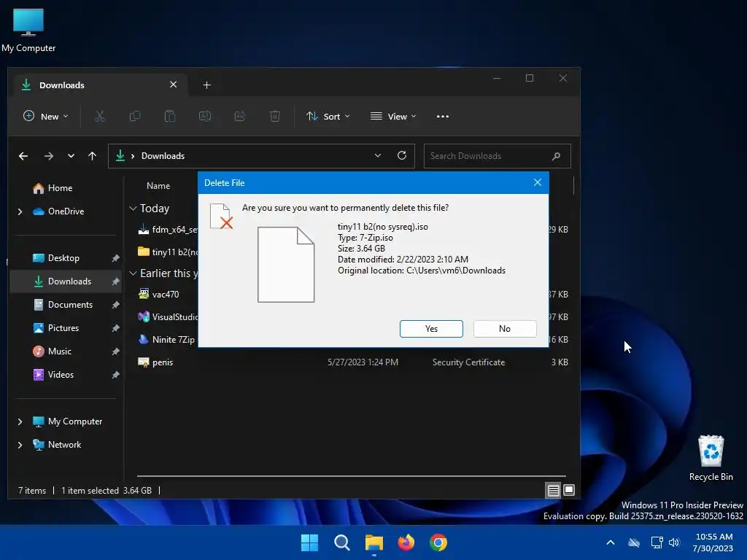The image size is (747, 560).
Task: Click the search magnifier icon in Explorer
Action: (556, 156)
